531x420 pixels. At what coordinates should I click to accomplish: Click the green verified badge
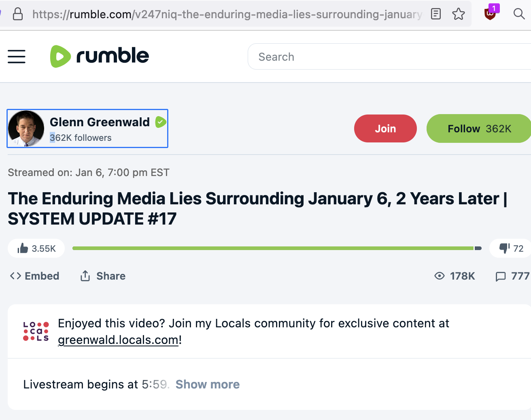(161, 122)
